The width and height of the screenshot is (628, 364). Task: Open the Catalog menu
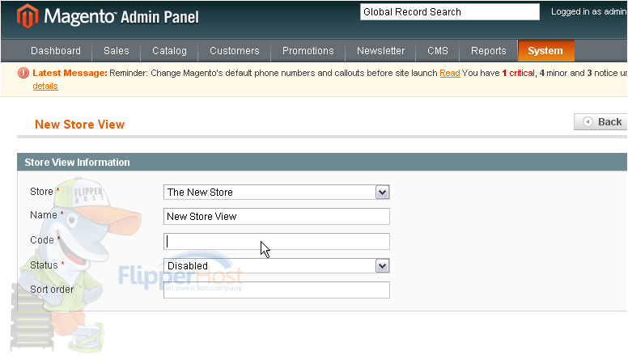pyautogui.click(x=169, y=51)
